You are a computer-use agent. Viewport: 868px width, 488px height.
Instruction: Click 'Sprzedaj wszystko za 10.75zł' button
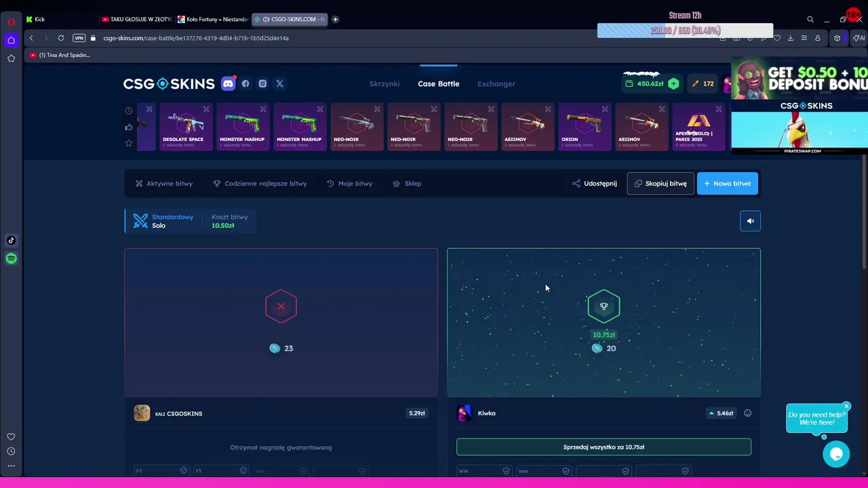tap(604, 447)
